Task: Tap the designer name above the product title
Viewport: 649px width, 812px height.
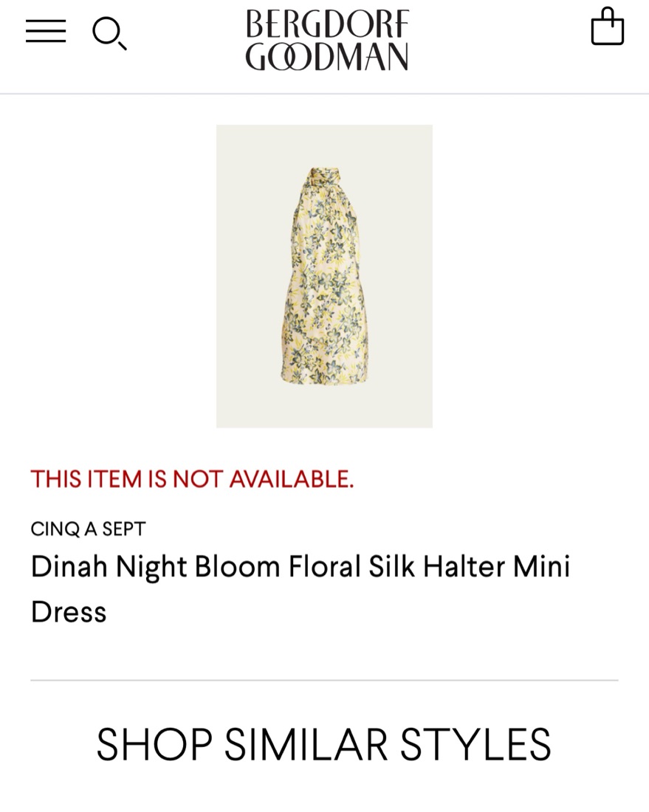Action: point(88,529)
